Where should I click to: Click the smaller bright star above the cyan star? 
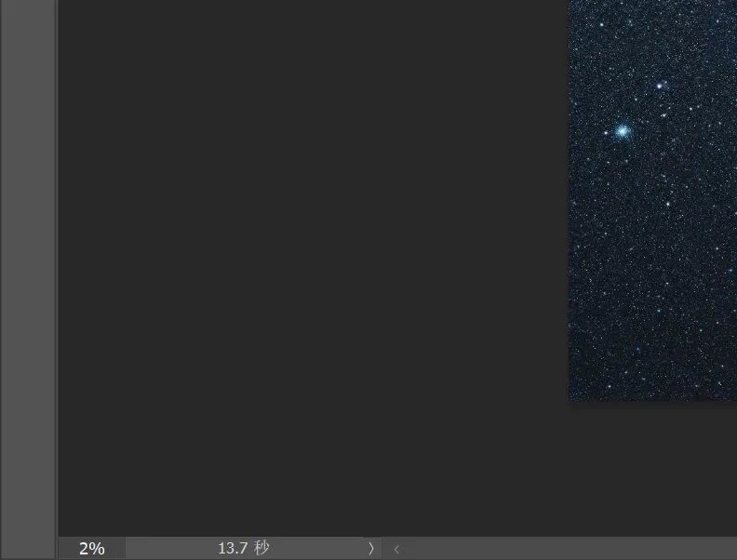660,86
